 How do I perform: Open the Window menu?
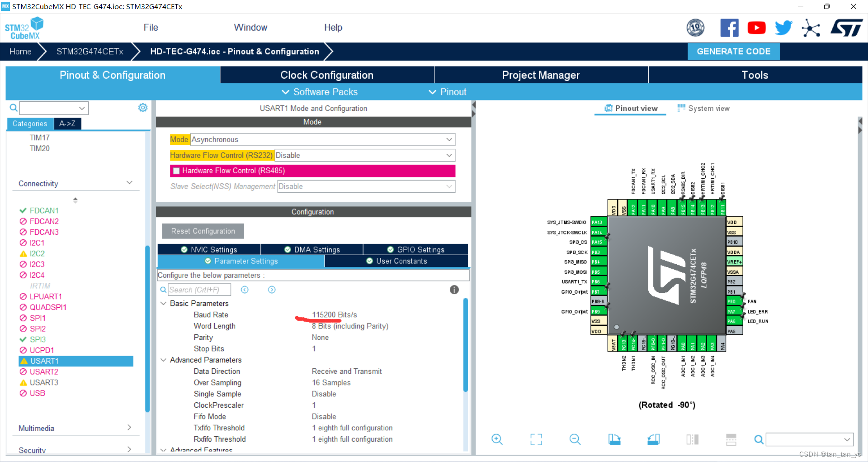click(250, 28)
